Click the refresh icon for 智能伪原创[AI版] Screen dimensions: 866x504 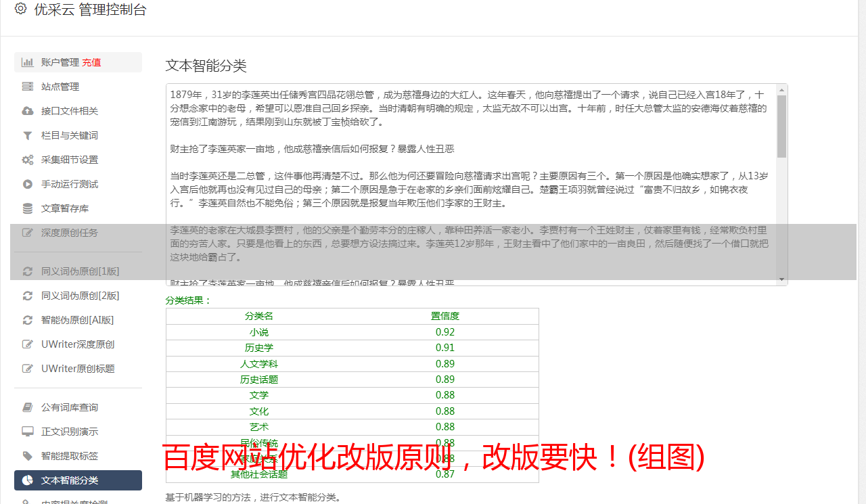tap(28, 320)
